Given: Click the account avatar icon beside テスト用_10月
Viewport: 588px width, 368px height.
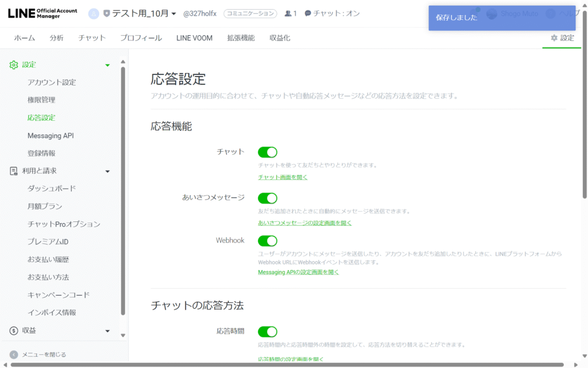Looking at the screenshot, I should coord(94,13).
